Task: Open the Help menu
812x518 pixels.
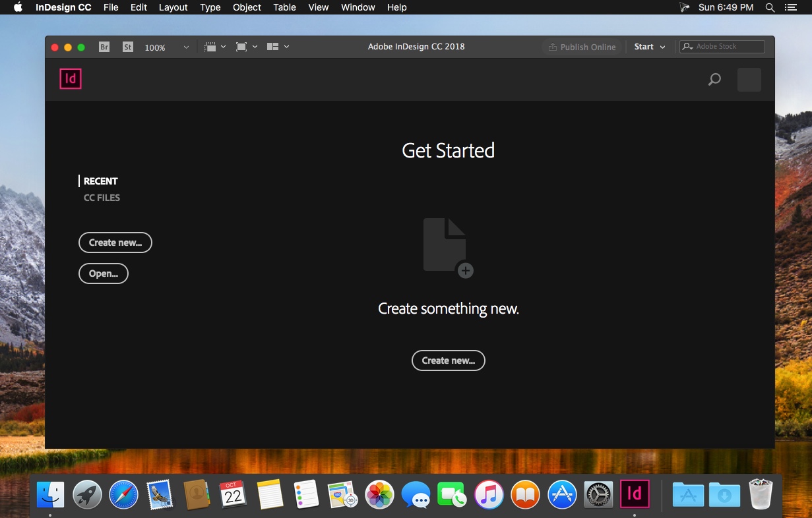Action: click(x=397, y=7)
